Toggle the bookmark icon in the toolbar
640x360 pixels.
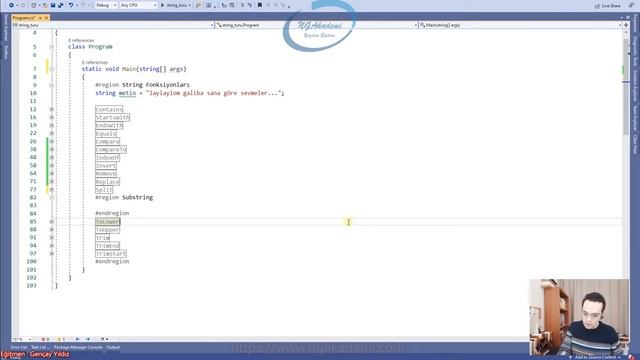click(x=260, y=5)
